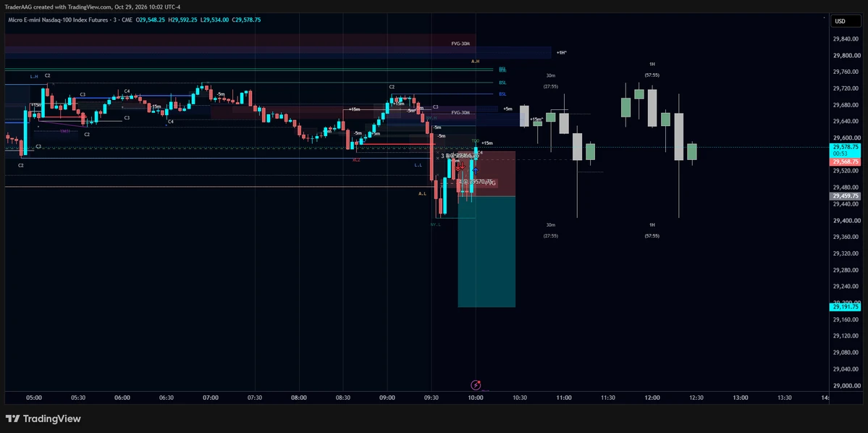Select the green TDO label

coord(476,141)
